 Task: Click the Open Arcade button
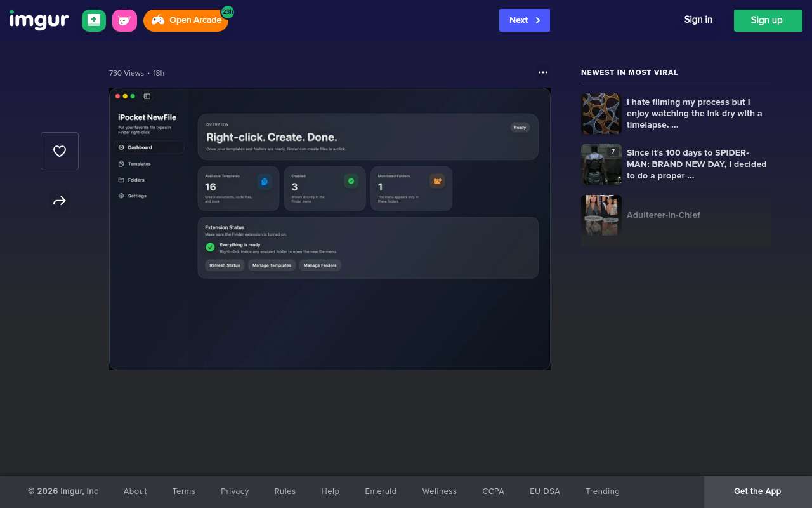[186, 20]
